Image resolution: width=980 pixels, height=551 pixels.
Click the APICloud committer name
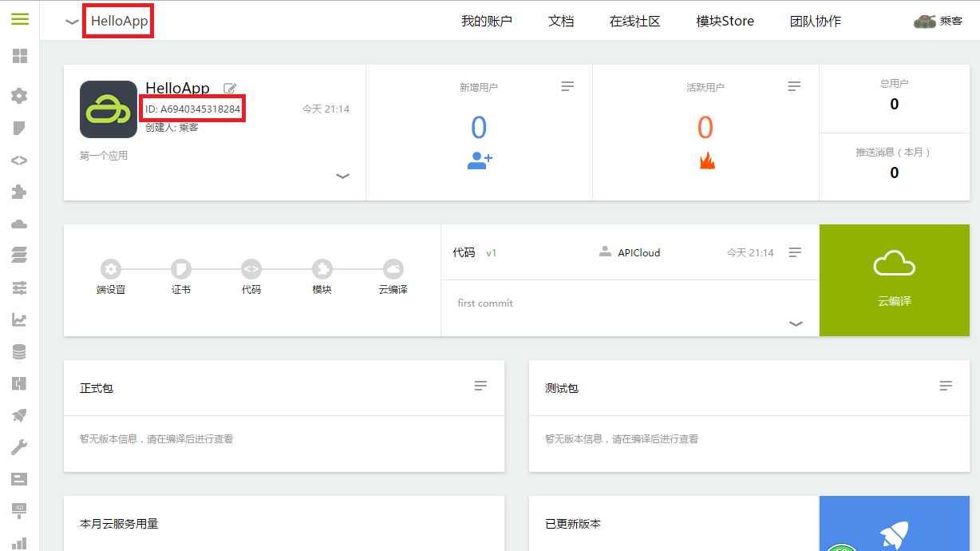pyautogui.click(x=638, y=252)
